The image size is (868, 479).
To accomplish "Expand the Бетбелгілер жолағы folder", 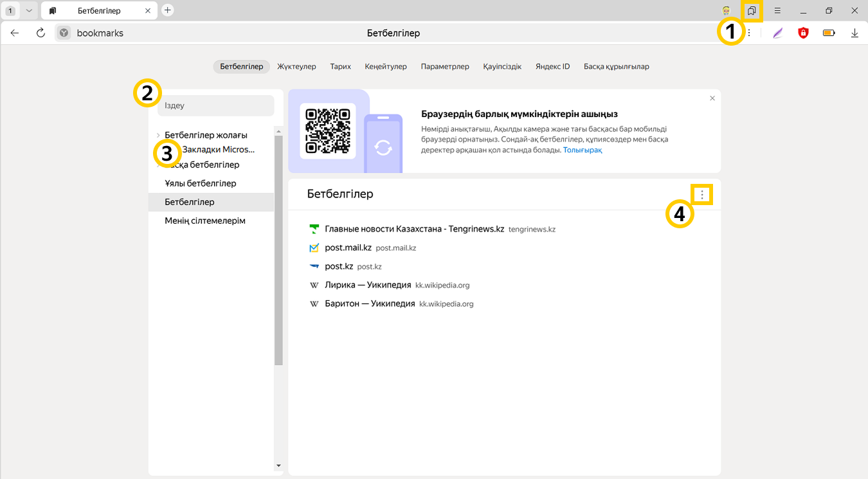I will point(158,135).
